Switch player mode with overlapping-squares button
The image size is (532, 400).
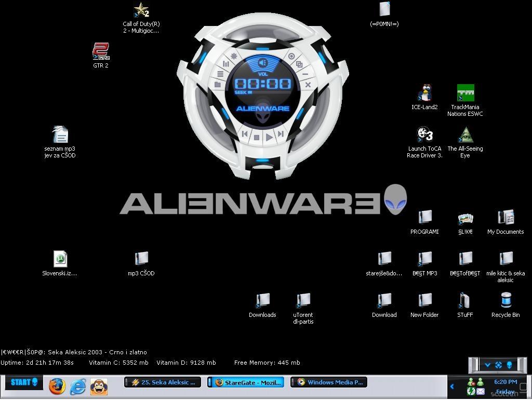tap(299, 64)
